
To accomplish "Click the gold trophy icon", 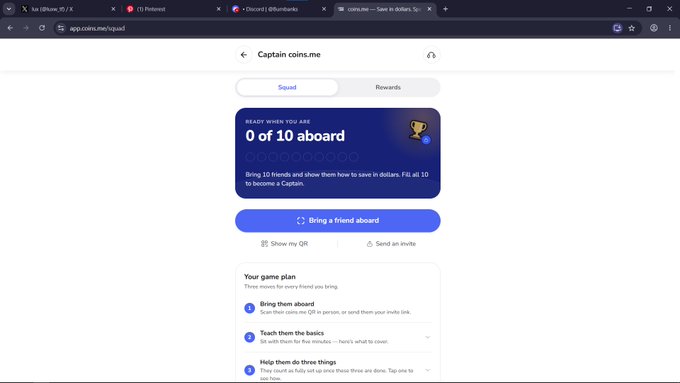I will [x=418, y=130].
